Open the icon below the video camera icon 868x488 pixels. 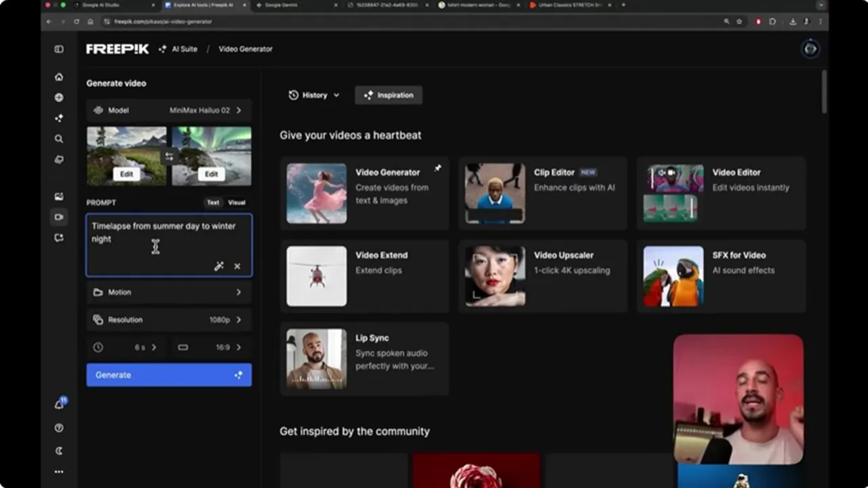pos(59,237)
